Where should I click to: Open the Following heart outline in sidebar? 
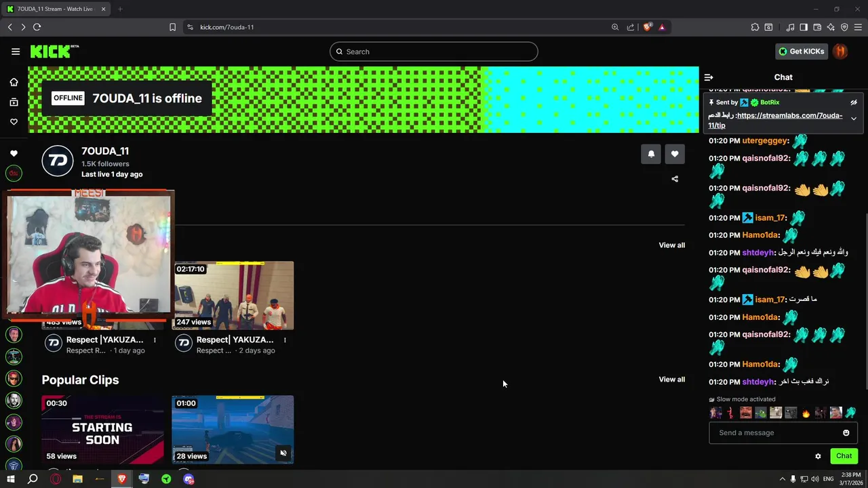[14, 122]
